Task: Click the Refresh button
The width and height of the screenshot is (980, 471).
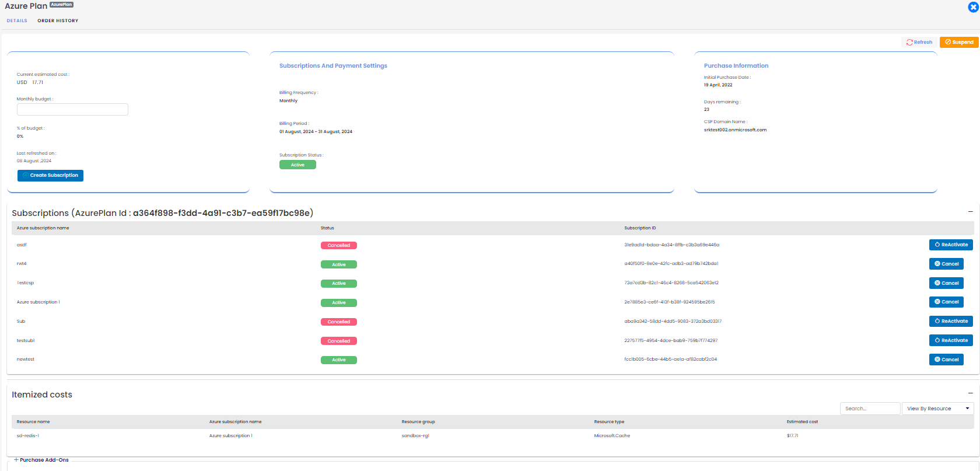Action: coord(919,42)
